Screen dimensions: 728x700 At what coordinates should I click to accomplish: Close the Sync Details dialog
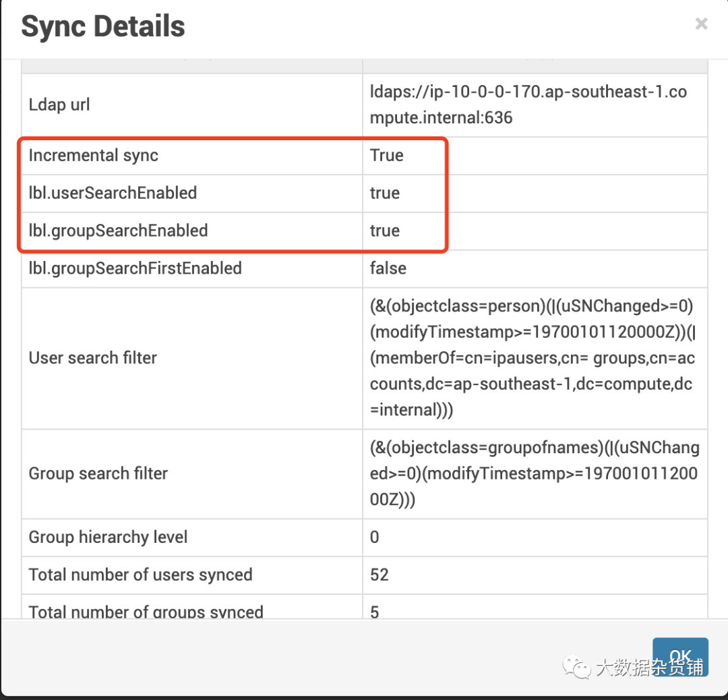point(701,24)
